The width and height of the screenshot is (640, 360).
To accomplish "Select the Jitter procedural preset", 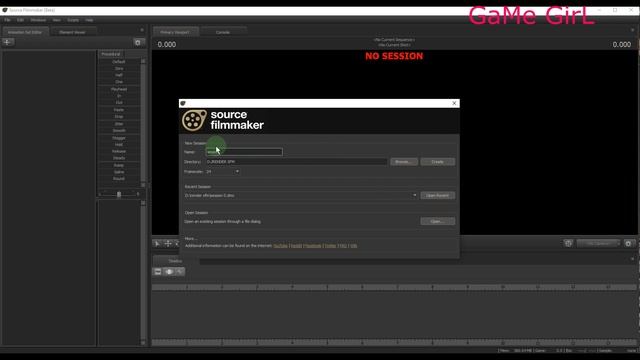I will (119, 124).
